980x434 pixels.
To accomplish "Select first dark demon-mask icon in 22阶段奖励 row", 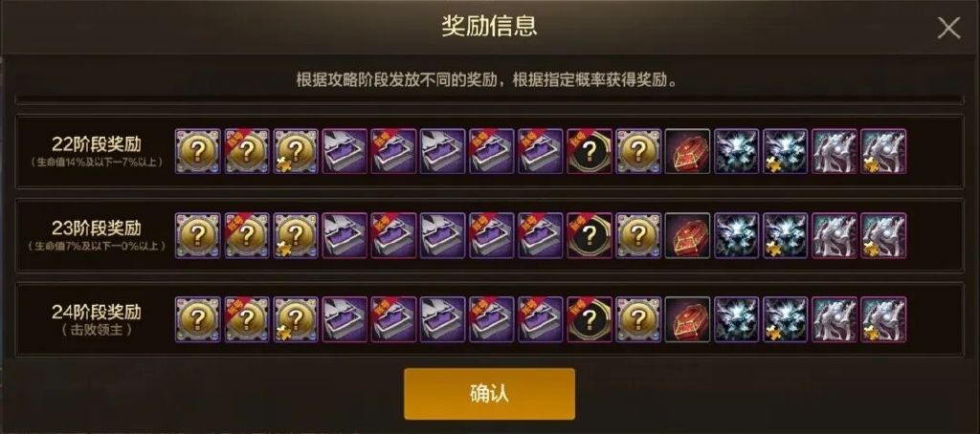I will (736, 151).
